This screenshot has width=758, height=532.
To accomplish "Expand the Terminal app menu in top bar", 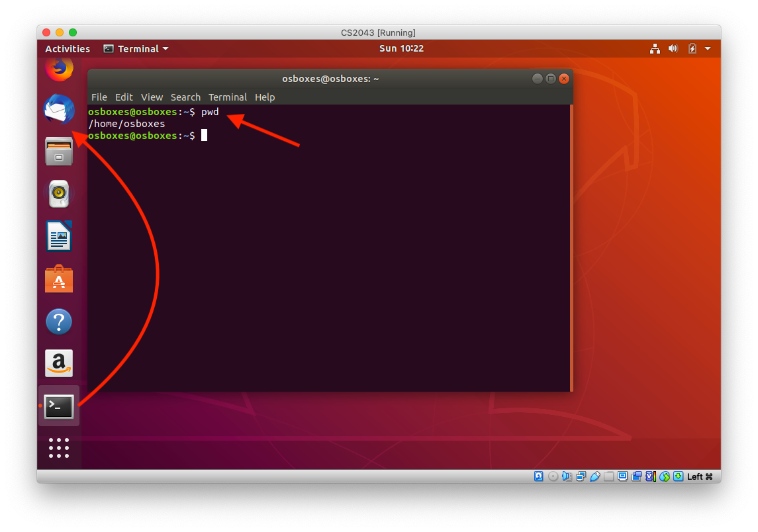I will tap(136, 49).
